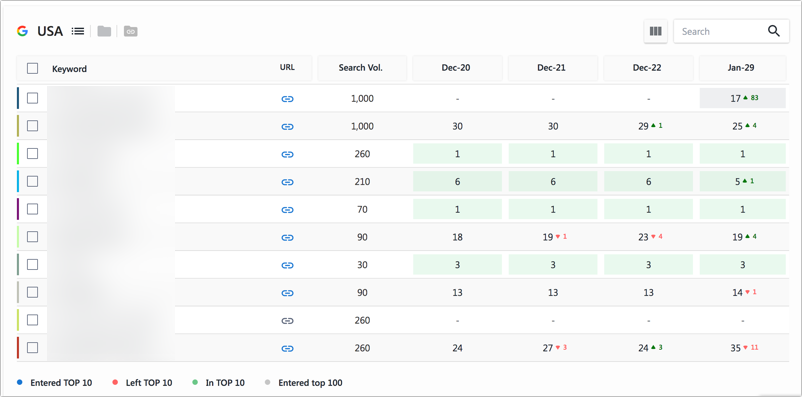The height and width of the screenshot is (397, 802).
Task: Click the Jan-29 cell showing 35 down 11
Action: [x=743, y=348]
